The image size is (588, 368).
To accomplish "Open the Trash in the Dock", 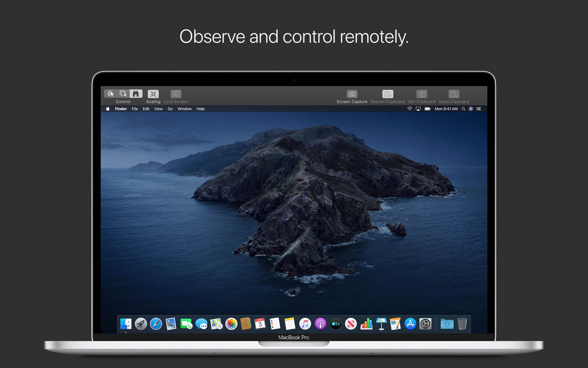I will [462, 324].
